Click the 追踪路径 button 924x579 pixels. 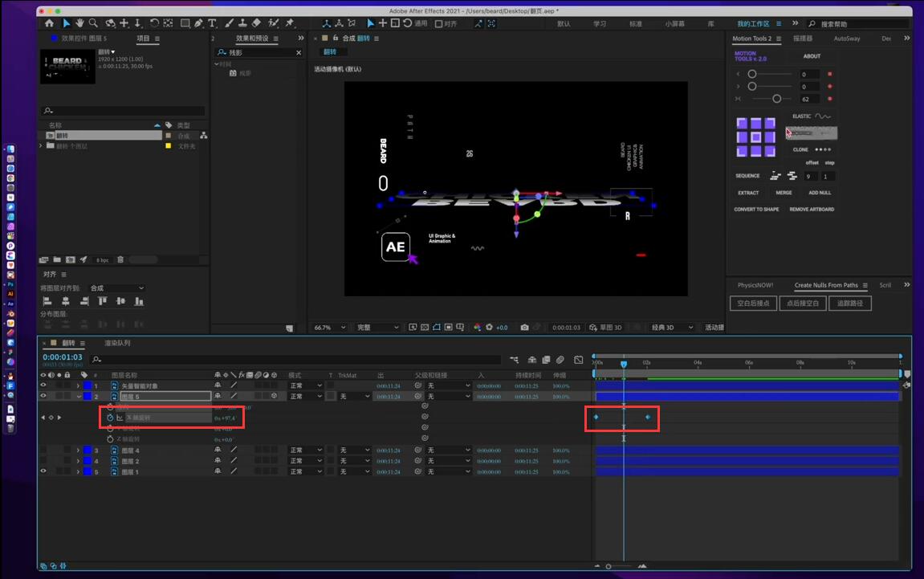[x=850, y=303]
